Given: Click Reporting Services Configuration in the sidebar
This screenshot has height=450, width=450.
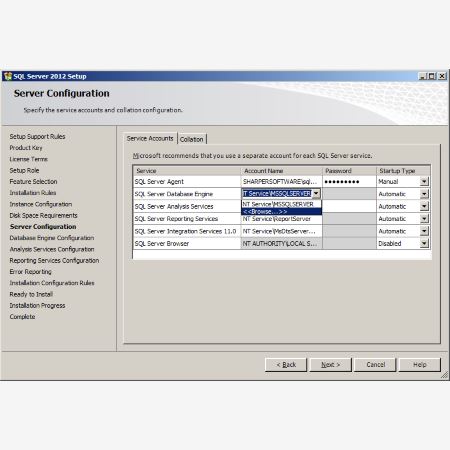Looking at the screenshot, I should 54,260.
